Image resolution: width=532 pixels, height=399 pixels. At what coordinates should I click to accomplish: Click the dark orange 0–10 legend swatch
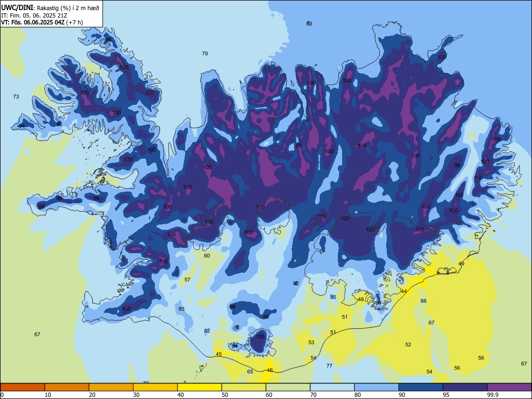point(22,387)
